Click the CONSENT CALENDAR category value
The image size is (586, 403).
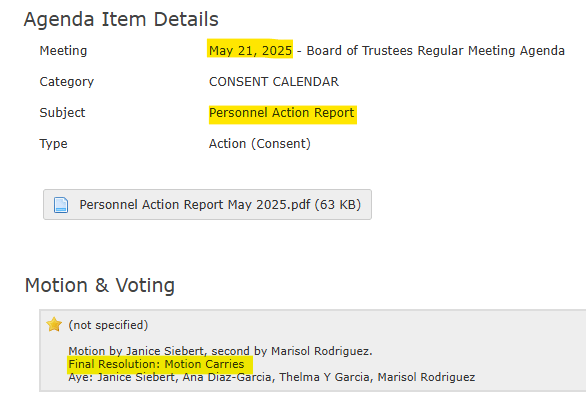click(274, 81)
